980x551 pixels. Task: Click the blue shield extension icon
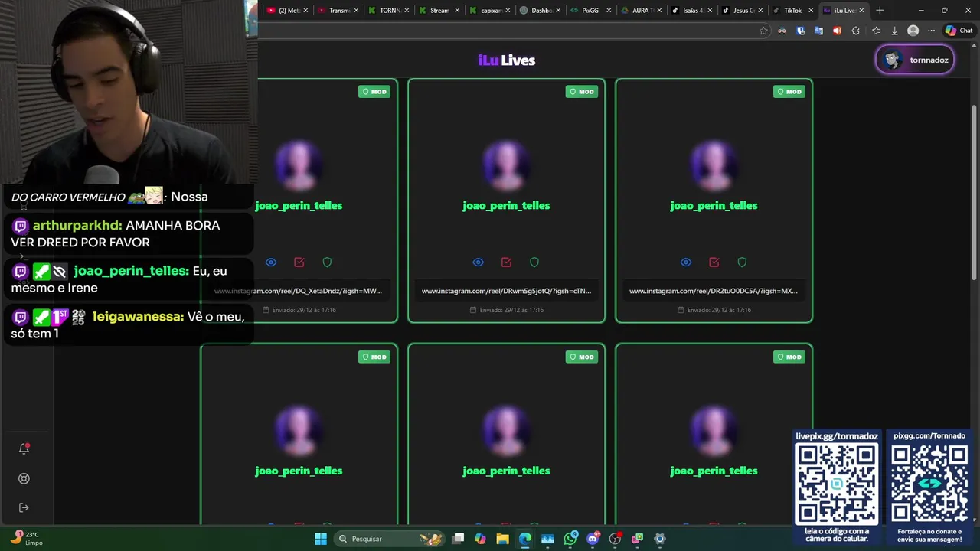click(x=801, y=31)
